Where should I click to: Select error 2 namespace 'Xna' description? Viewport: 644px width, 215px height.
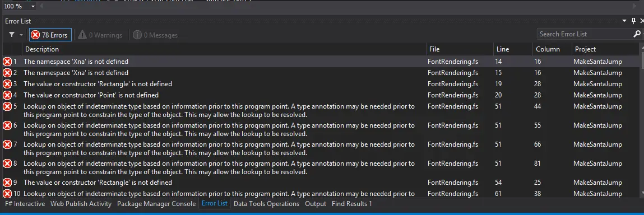click(76, 73)
